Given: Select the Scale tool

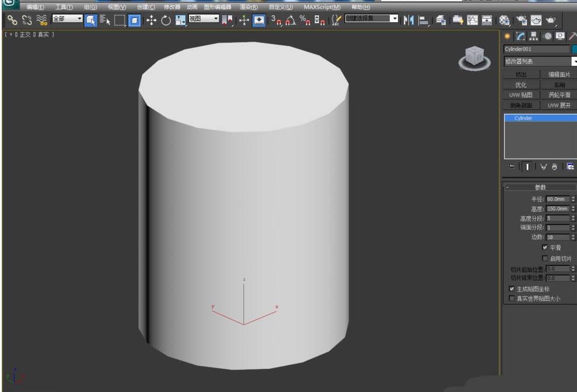Looking at the screenshot, I should coord(180,20).
